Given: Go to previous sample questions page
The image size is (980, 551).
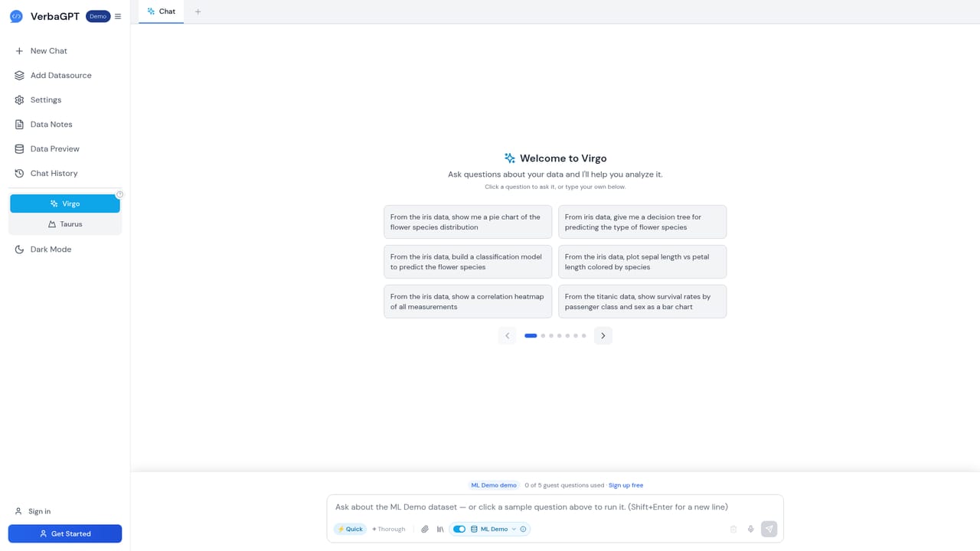Looking at the screenshot, I should point(507,335).
